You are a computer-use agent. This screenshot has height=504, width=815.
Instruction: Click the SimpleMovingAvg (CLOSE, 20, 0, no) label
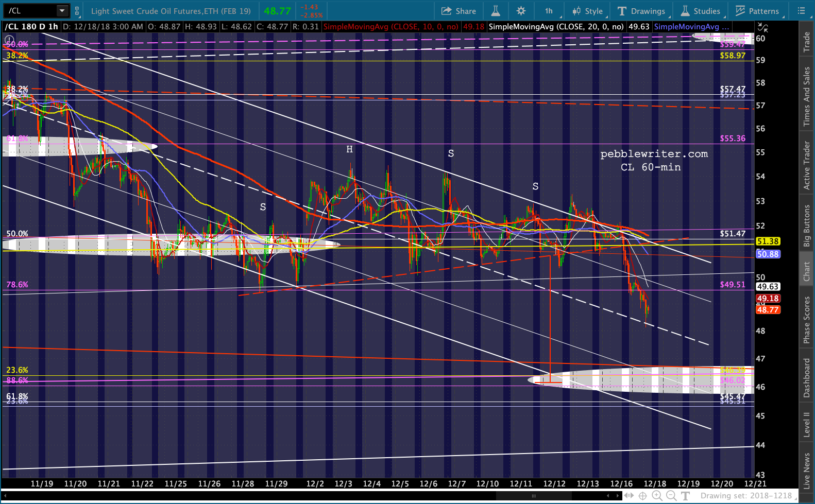pos(556,27)
